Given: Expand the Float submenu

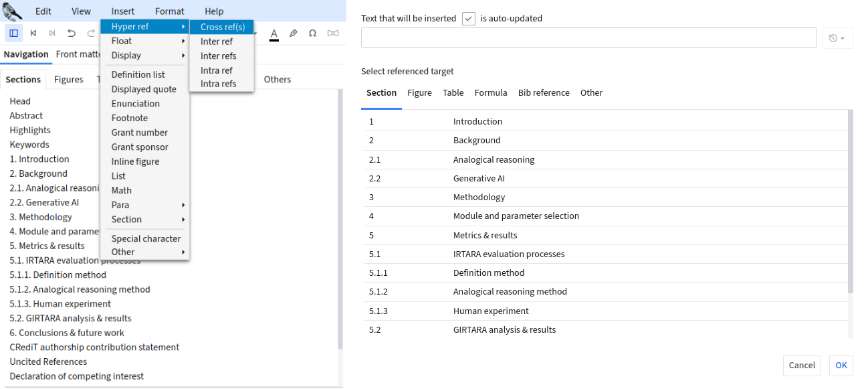Looking at the screenshot, I should click(x=145, y=41).
